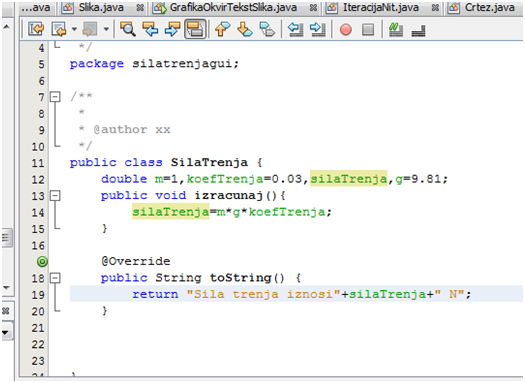Close the IteracijaNit.java tab
This screenshot has height=383, width=525.
coord(435,8)
